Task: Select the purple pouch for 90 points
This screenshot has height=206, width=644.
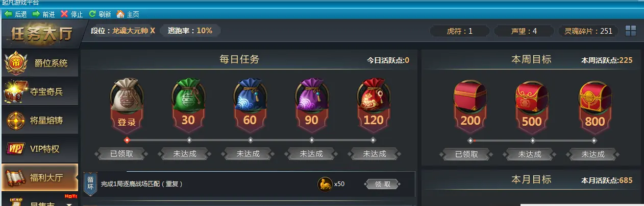Action: 311,96
